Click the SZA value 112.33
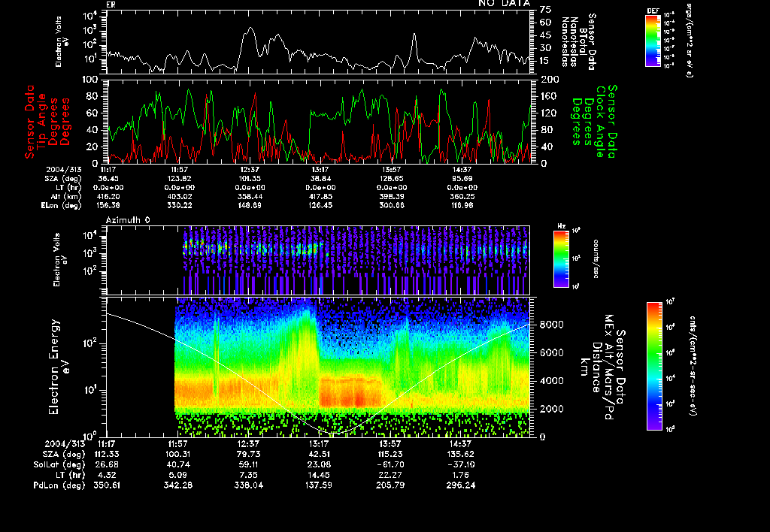 106,455
